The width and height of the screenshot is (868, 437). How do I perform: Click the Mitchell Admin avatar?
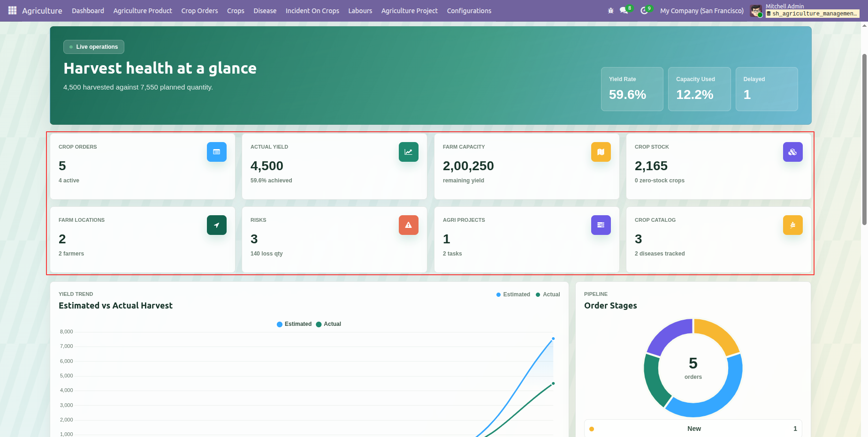click(755, 11)
